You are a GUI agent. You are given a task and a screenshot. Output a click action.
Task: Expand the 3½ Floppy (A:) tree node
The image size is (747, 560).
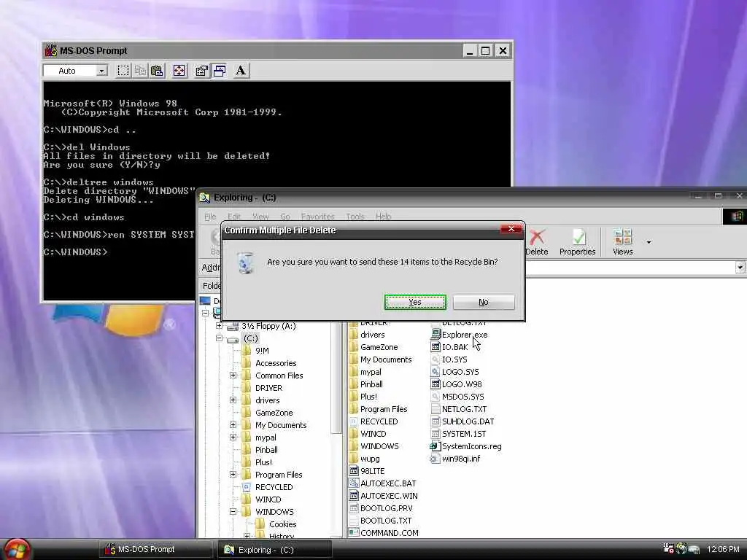coord(219,326)
